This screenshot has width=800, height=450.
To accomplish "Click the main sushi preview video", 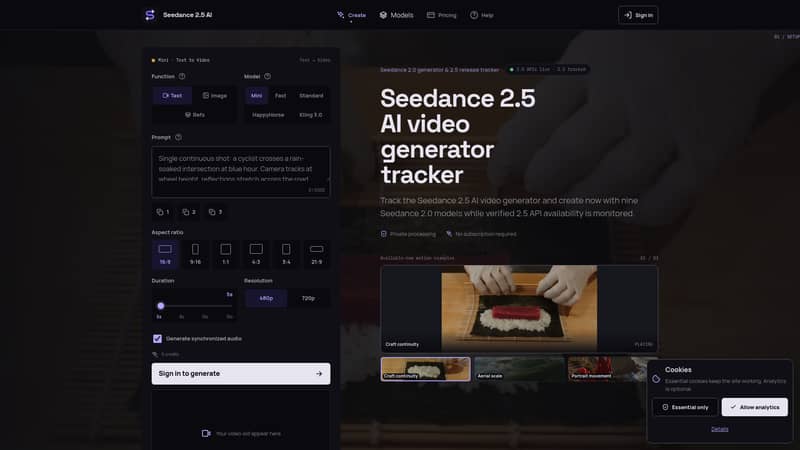I will point(519,308).
